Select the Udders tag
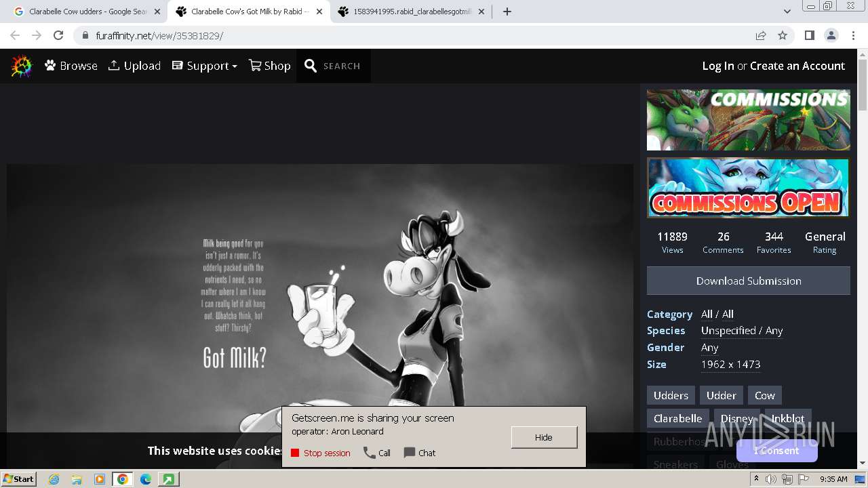Image resolution: width=868 pixels, height=488 pixels. 671,395
